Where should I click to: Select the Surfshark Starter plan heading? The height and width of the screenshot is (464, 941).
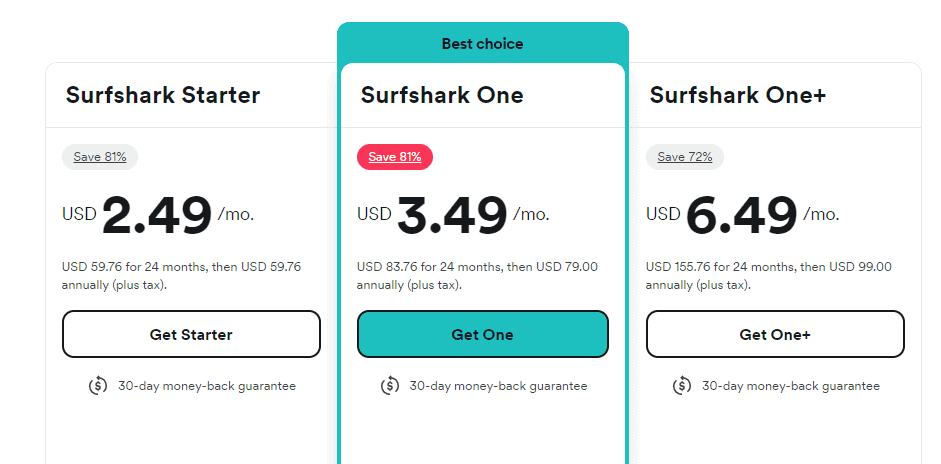[163, 96]
